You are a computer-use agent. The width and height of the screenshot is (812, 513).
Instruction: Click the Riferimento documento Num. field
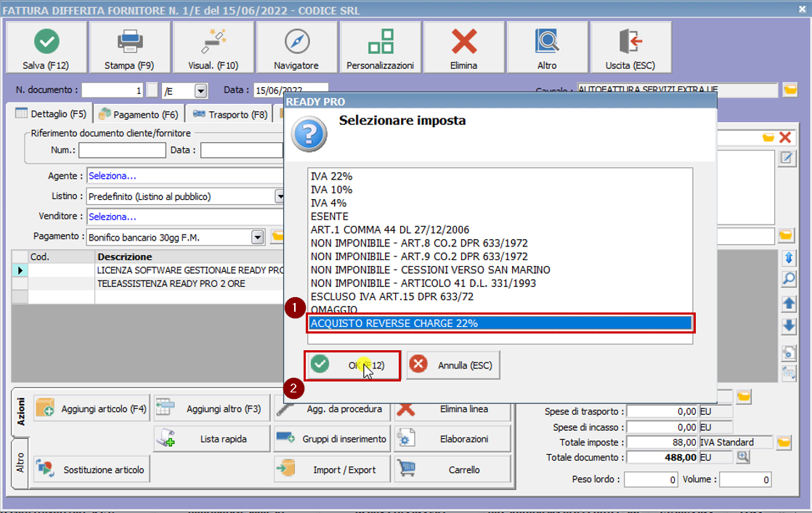122,150
